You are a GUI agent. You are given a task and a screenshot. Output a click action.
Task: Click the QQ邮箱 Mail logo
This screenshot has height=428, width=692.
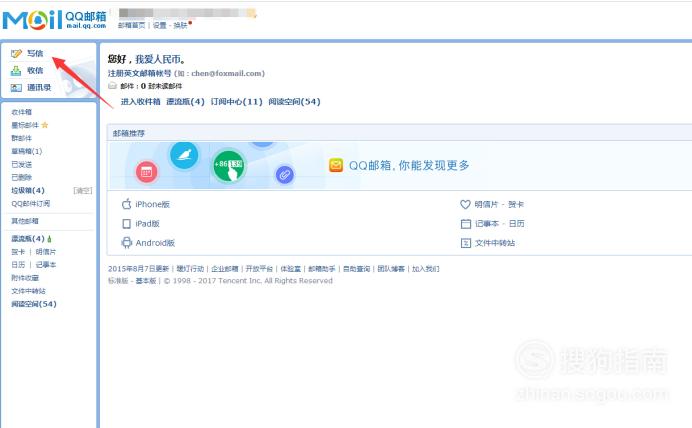(x=55, y=20)
